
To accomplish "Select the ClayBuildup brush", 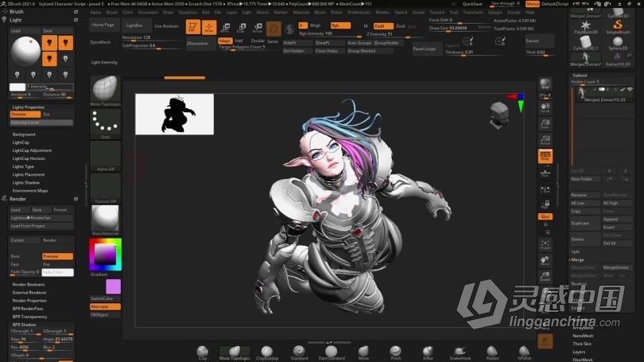I will pos(267,353).
